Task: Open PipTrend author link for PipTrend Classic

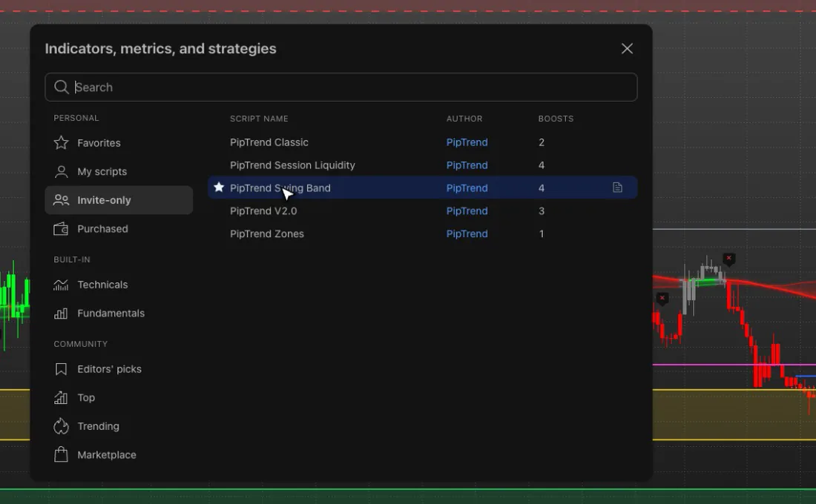Action: pos(467,142)
